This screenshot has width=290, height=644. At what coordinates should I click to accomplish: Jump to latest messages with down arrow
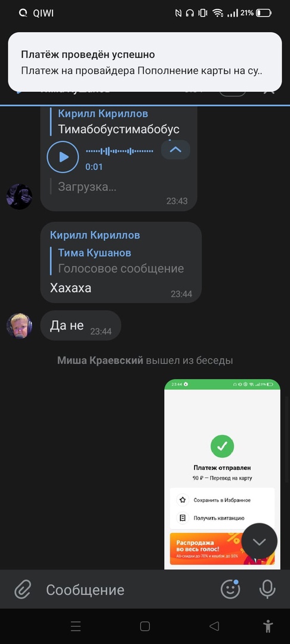[259, 541]
